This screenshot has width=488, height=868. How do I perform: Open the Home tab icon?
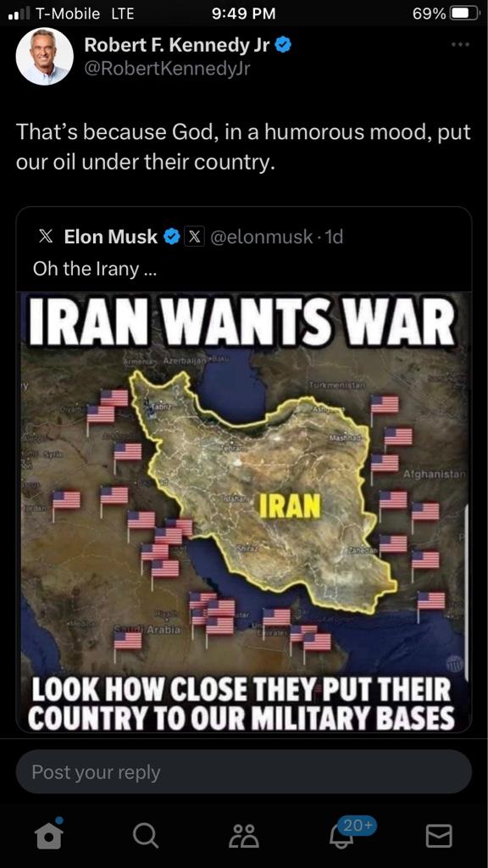click(x=49, y=834)
